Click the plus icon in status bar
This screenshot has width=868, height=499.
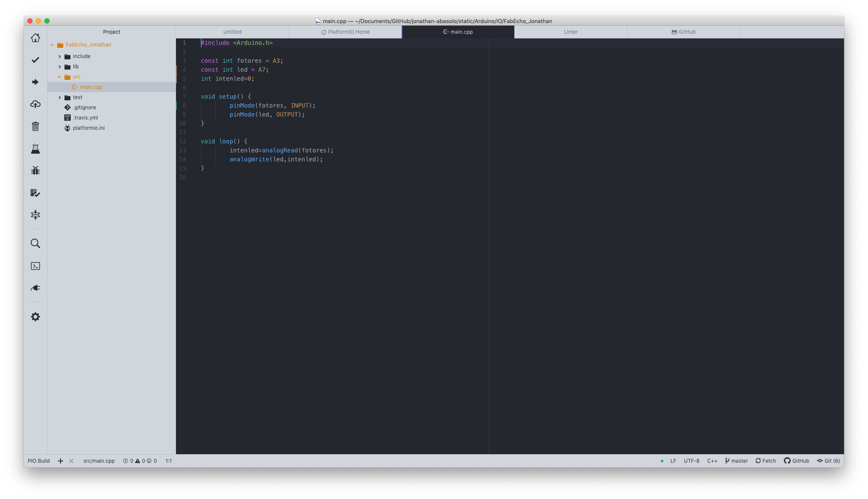point(61,461)
